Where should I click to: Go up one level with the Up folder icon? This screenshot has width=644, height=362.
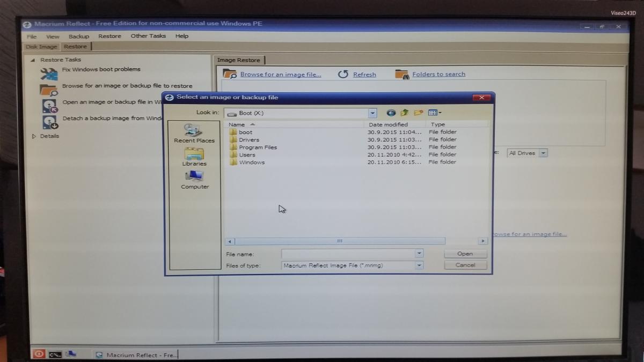[x=405, y=113]
